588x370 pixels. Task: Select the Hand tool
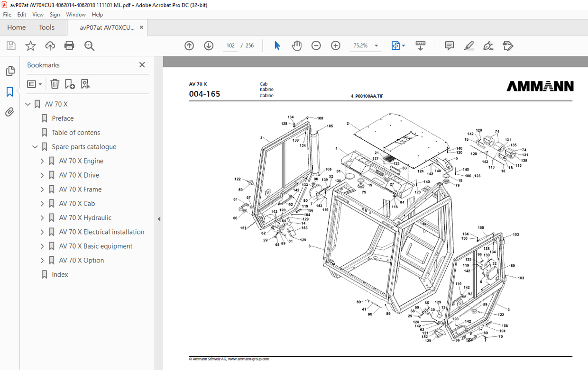[296, 45]
